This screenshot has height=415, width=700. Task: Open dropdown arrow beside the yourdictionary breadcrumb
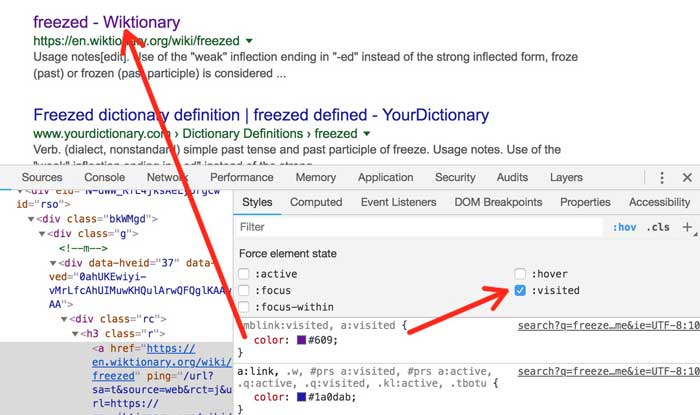tap(367, 134)
